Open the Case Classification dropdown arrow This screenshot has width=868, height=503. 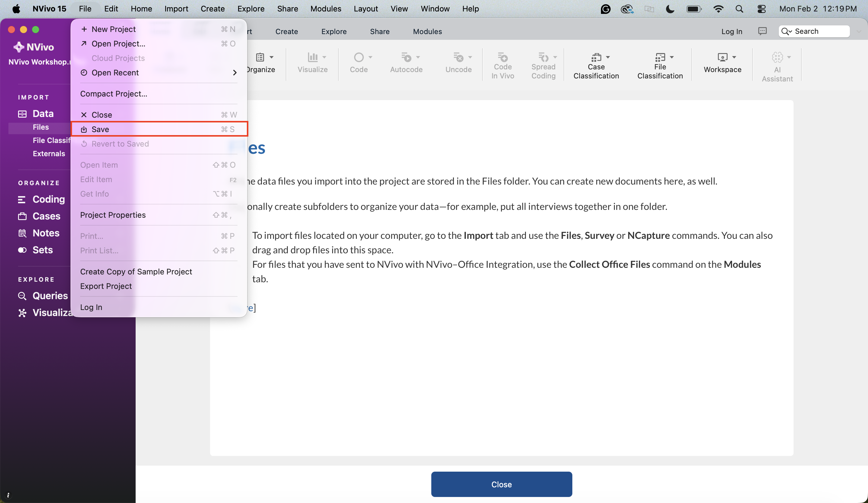[x=608, y=57]
